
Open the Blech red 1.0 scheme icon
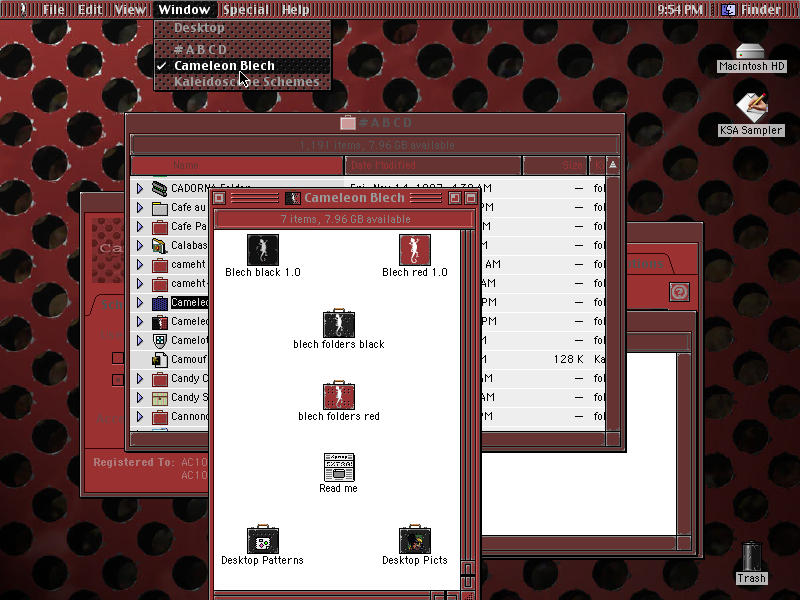pyautogui.click(x=414, y=250)
